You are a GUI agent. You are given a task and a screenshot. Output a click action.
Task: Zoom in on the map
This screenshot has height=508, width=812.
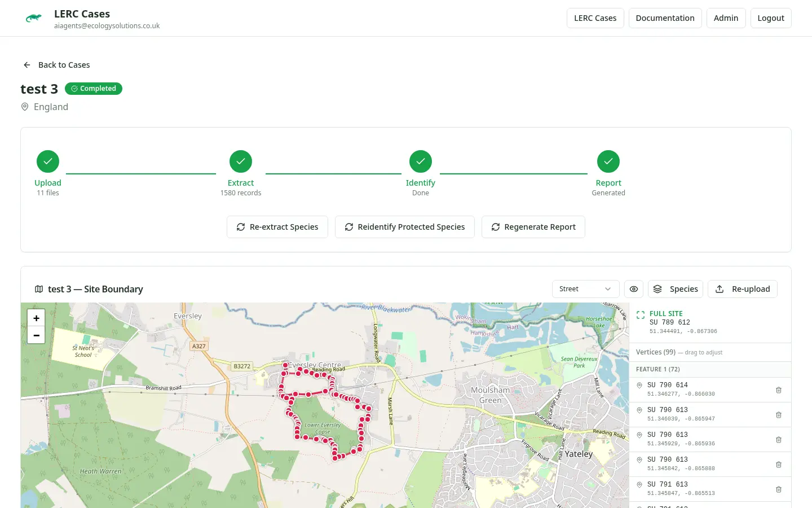(x=36, y=318)
